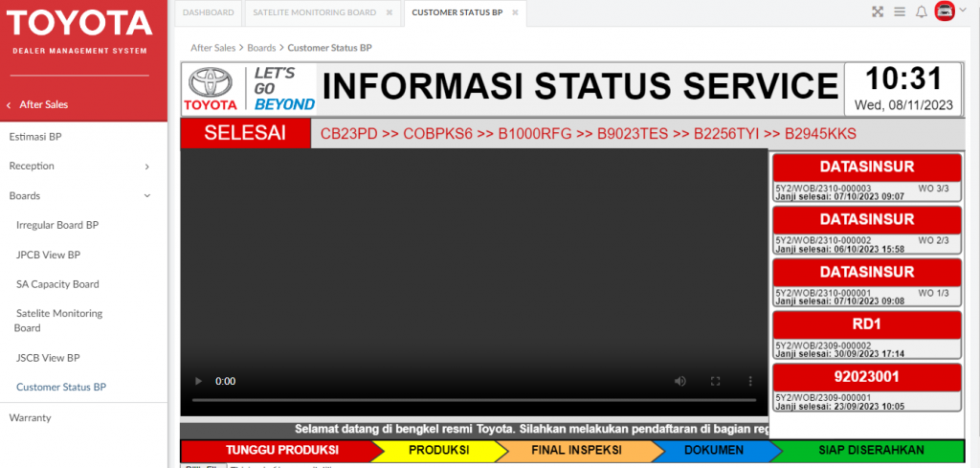Screen dimensions: 980x468
Task: Open JPCB View BP
Action: 48,255
